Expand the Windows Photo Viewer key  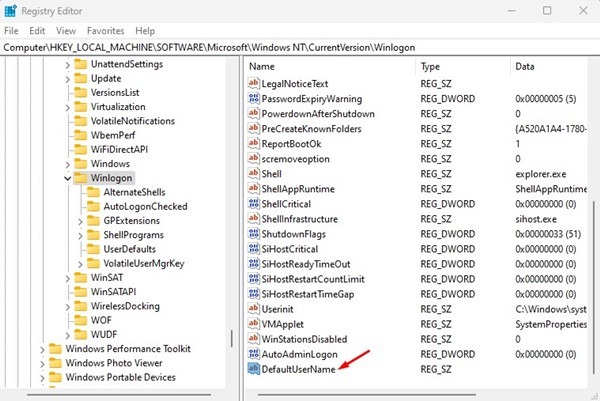pos(43,363)
